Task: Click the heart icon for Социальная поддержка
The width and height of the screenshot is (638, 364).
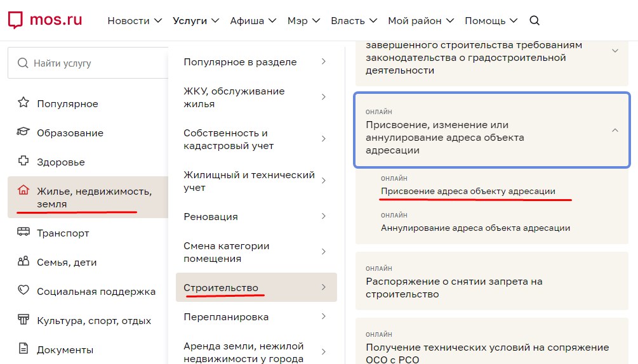Action: click(23, 290)
